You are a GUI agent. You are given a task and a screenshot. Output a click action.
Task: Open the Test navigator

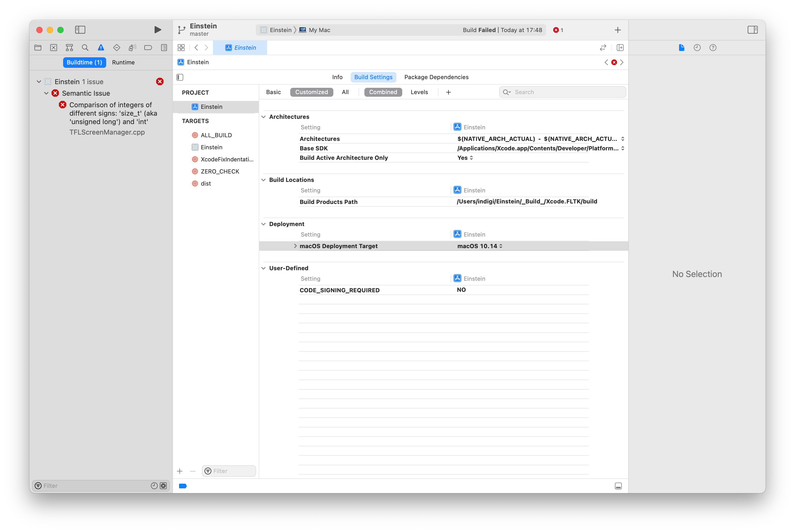(x=116, y=48)
